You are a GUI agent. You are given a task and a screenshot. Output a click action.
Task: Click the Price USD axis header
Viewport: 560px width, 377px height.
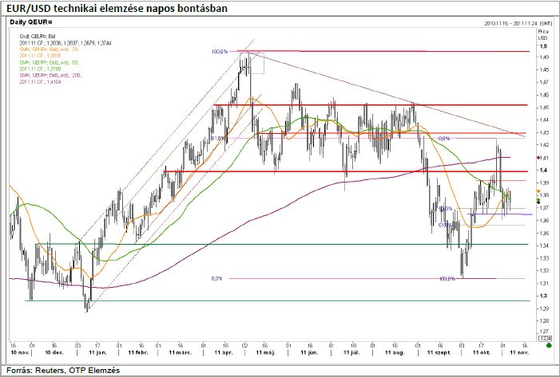pyautogui.click(x=543, y=34)
